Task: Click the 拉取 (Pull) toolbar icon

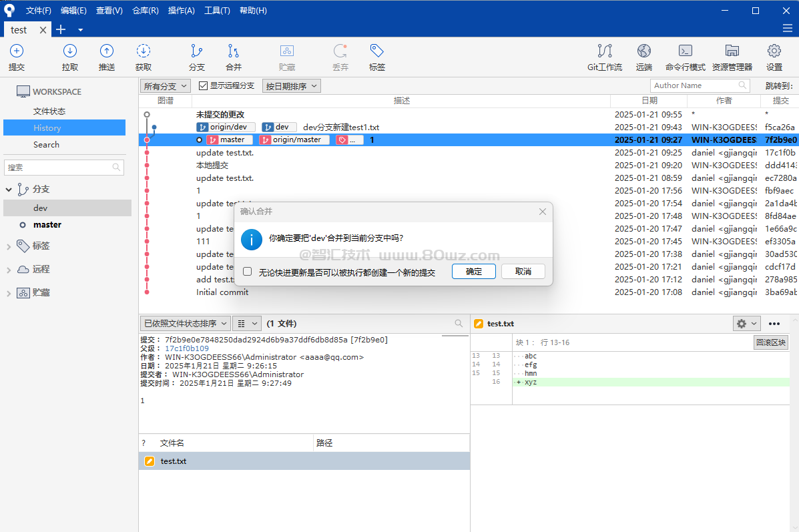Action: coord(70,51)
